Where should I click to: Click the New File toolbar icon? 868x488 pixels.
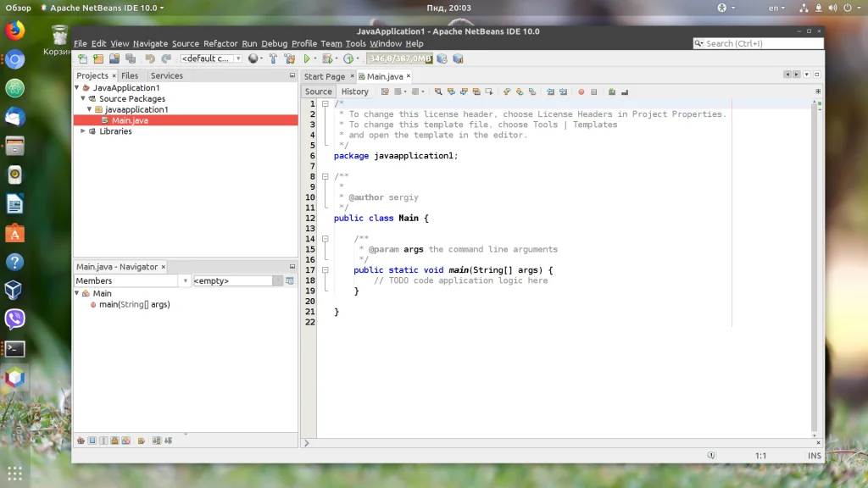click(82, 58)
